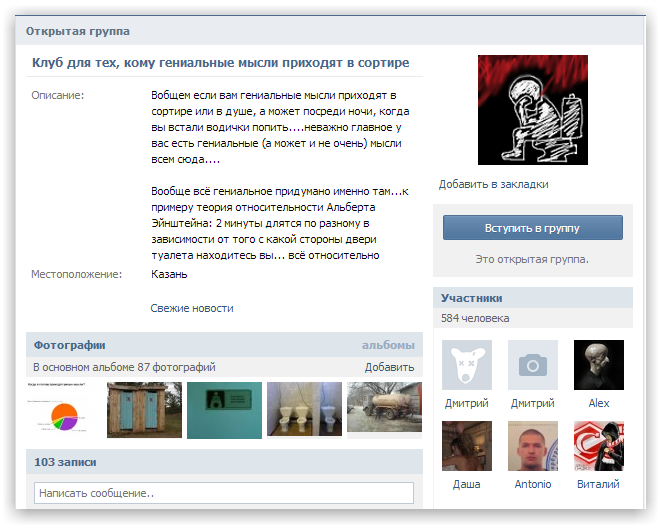661x529 pixels.
Task: Click the name Дмитрий under the camera avatar
Action: click(532, 403)
